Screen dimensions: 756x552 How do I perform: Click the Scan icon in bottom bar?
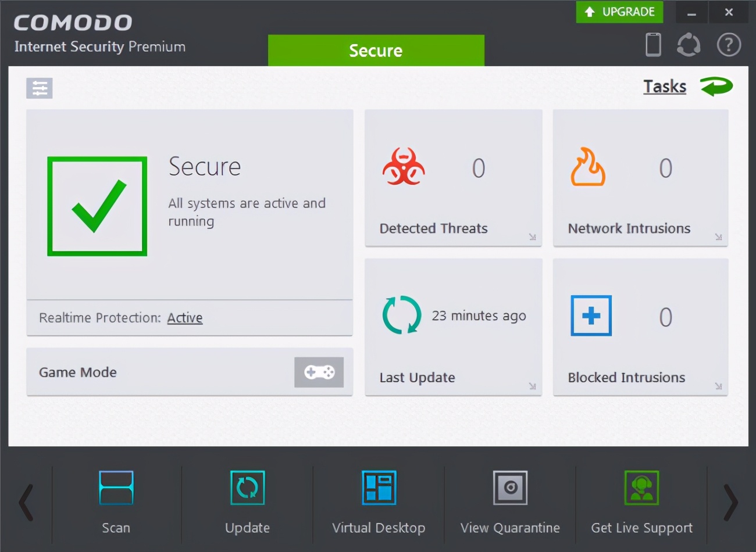pos(116,488)
